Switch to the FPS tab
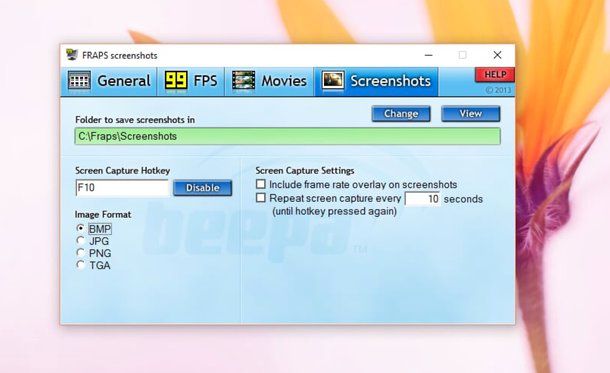 [x=191, y=81]
